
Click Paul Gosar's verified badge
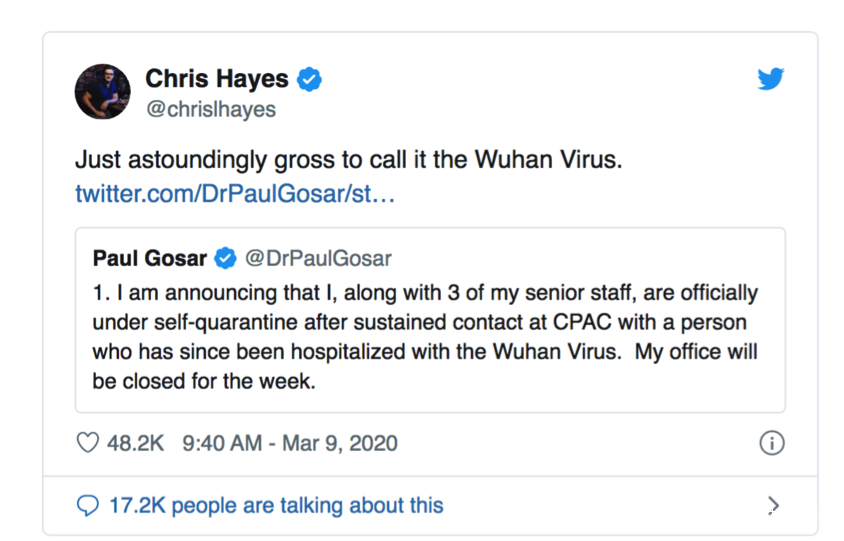pos(226,259)
